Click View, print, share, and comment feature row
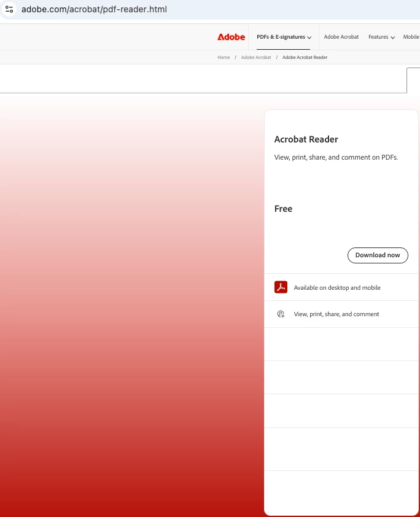 pyautogui.click(x=341, y=314)
